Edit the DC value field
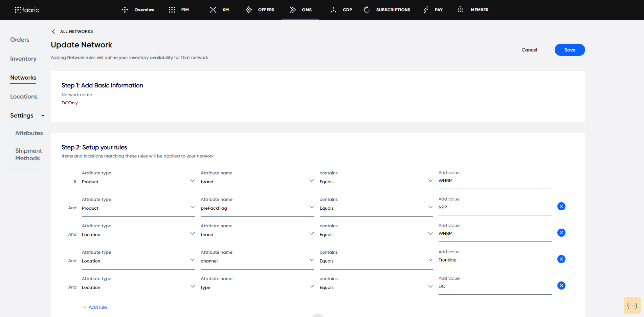The image size is (644, 317). pos(495,287)
